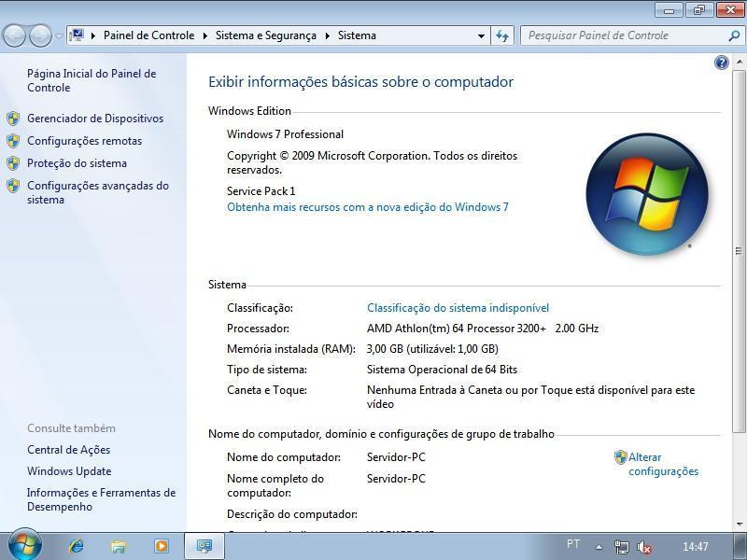Viewport: 747px width, 560px height.
Task: Click the PT language indicator
Action: point(573,544)
